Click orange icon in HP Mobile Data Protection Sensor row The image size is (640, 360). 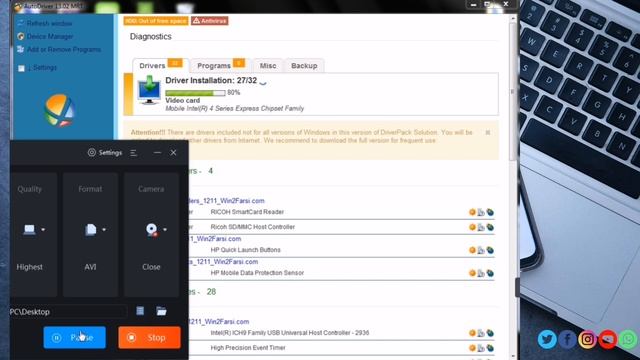(472, 273)
